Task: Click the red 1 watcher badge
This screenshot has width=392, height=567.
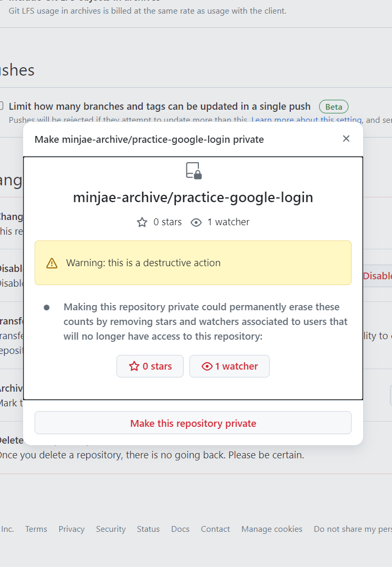Action: [229, 366]
